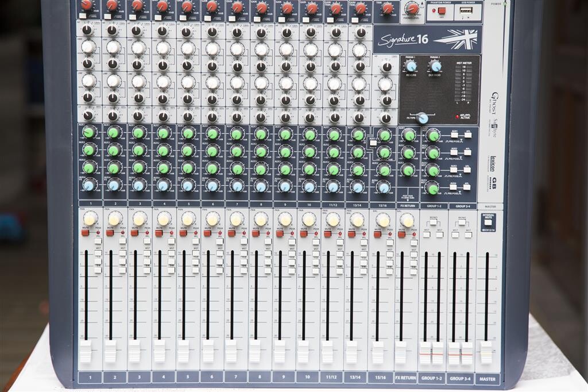Click the 'PHANTOM POWER' label
The height and width of the screenshot is (392, 588).
click(x=439, y=3)
